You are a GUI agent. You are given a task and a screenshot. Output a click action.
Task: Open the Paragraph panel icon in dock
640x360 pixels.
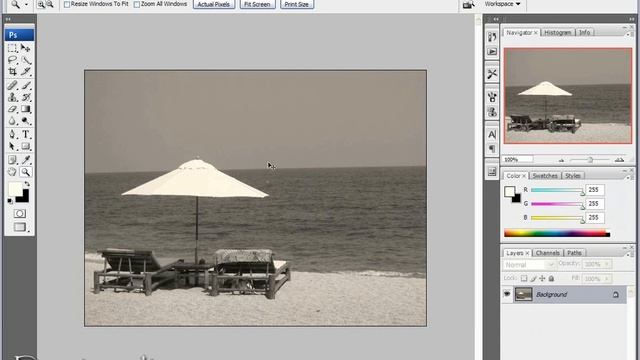pyautogui.click(x=492, y=149)
